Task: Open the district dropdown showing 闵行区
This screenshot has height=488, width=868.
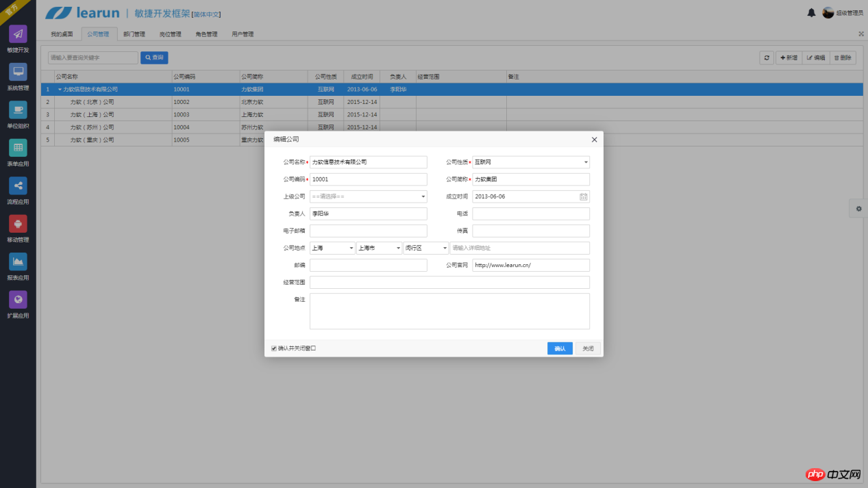Action: pos(425,248)
